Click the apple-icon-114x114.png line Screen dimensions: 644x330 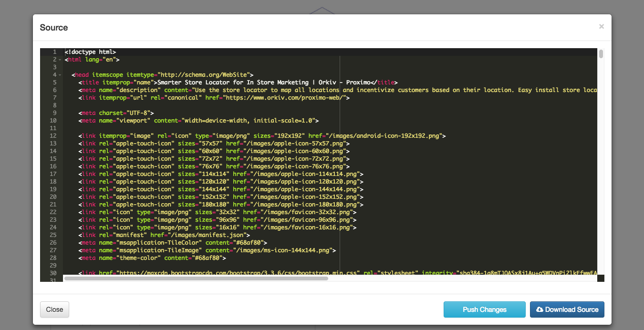click(x=221, y=174)
